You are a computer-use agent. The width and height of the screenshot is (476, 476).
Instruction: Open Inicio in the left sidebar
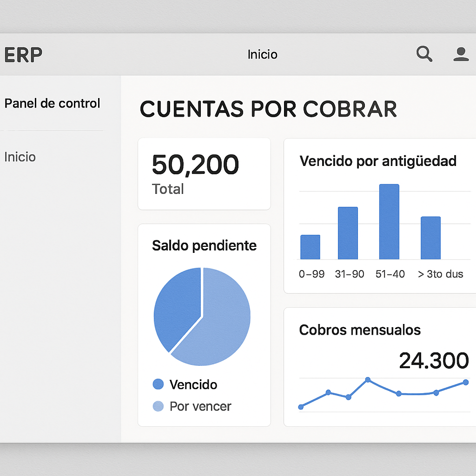click(20, 157)
